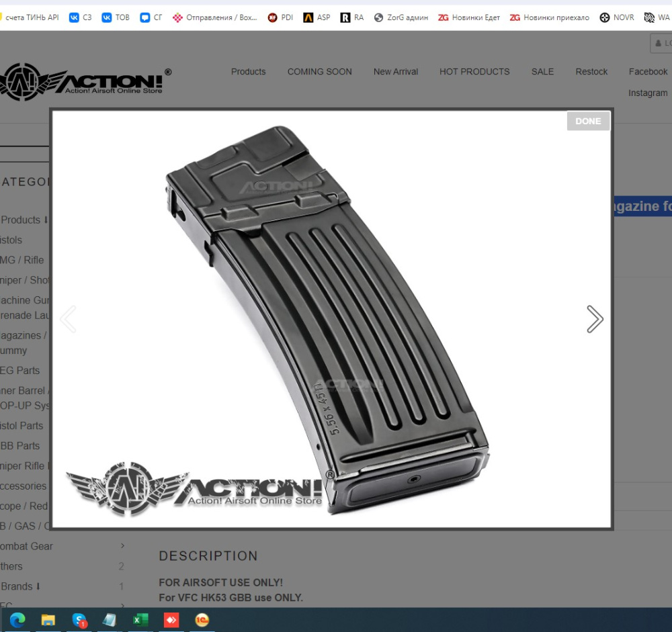Open the Others category

click(11, 566)
